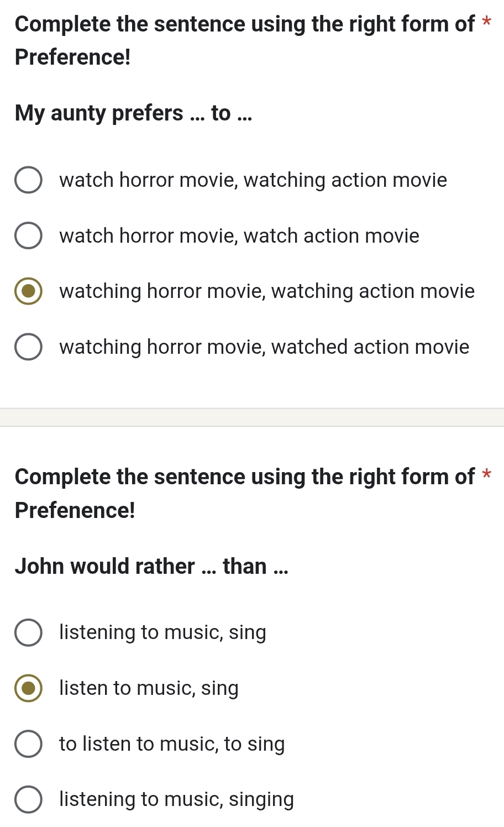Click the sentence 'John would rather ... than ...'
Viewport: 504px width, 827px height.
[151, 566]
